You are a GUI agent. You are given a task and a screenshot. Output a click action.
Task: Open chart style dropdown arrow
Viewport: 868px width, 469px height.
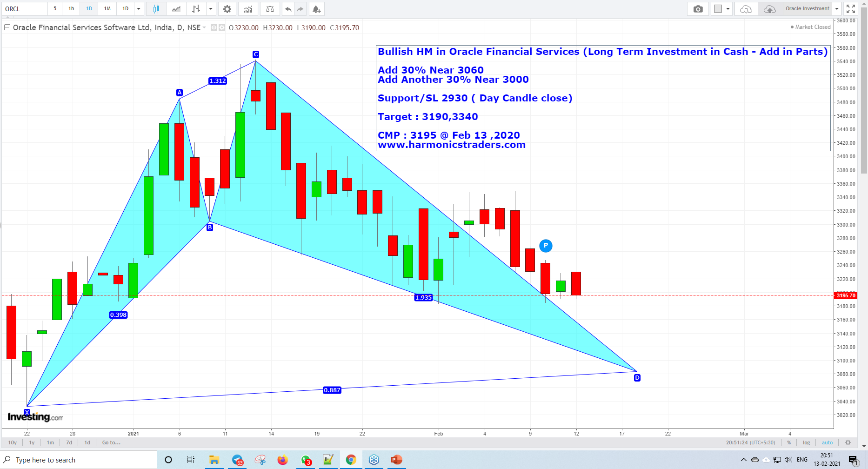(x=211, y=9)
